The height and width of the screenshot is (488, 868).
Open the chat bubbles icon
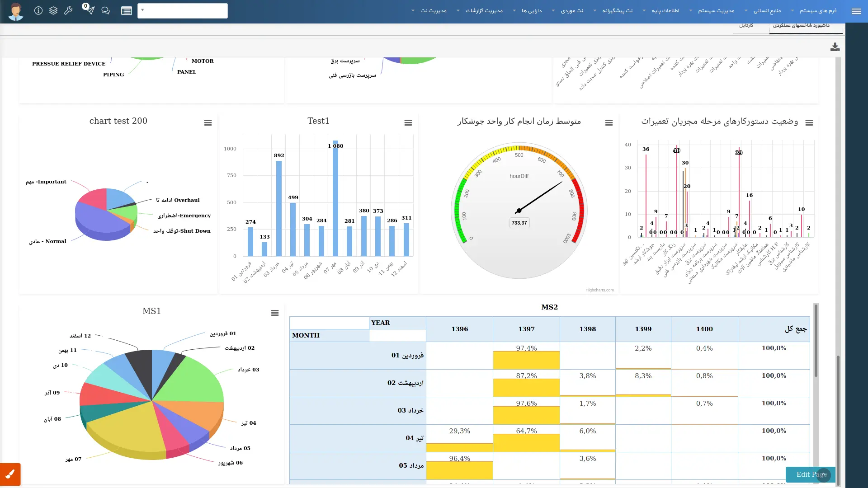tap(105, 11)
